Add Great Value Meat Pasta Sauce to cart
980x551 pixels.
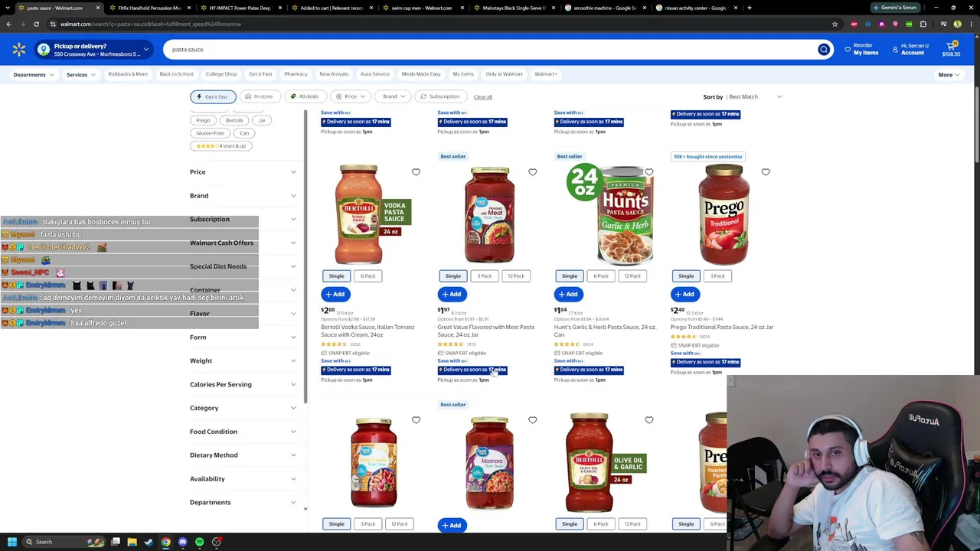[x=451, y=295]
